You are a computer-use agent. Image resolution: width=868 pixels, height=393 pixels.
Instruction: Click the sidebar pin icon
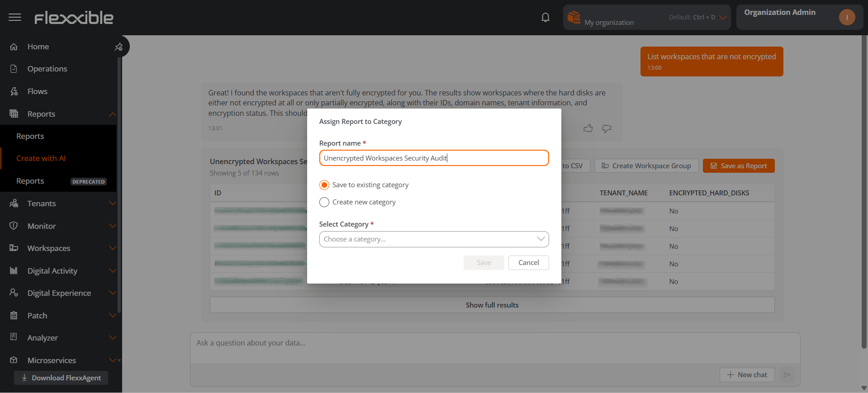click(x=119, y=47)
